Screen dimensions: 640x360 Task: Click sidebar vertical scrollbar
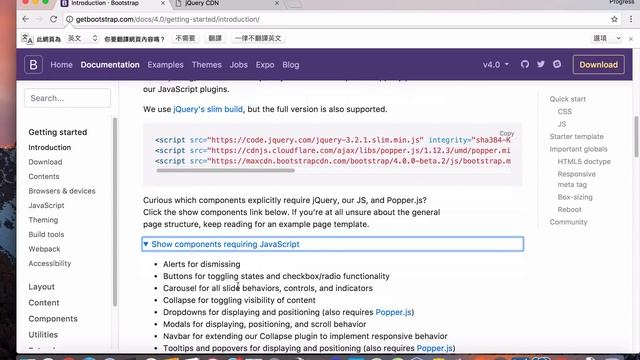click(x=115, y=211)
